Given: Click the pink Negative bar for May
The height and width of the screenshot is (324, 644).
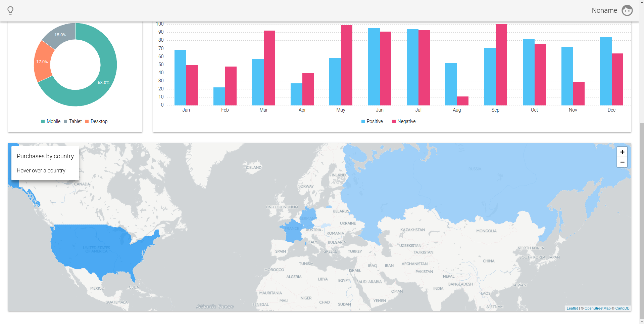Looking at the screenshot, I should coord(347,65).
